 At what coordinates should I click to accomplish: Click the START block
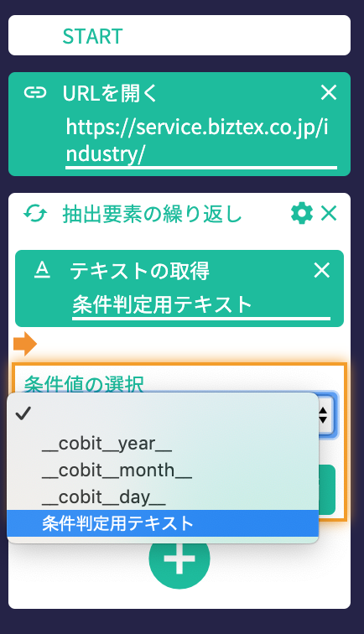tap(179, 35)
